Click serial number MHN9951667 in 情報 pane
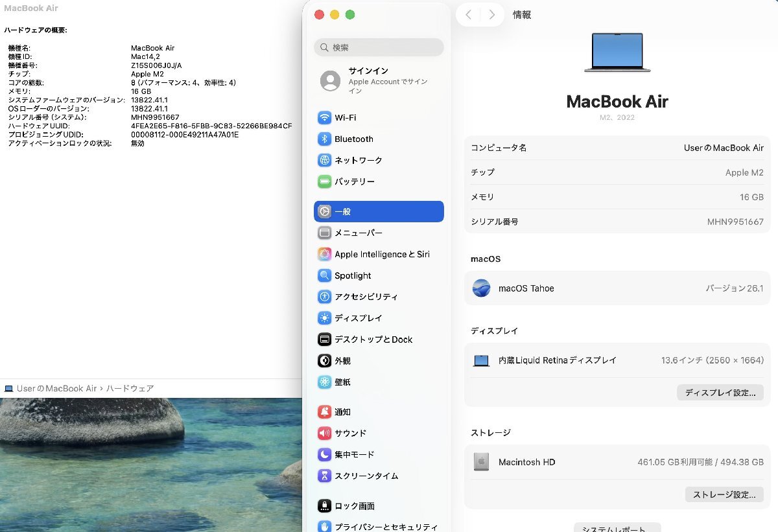 (735, 222)
